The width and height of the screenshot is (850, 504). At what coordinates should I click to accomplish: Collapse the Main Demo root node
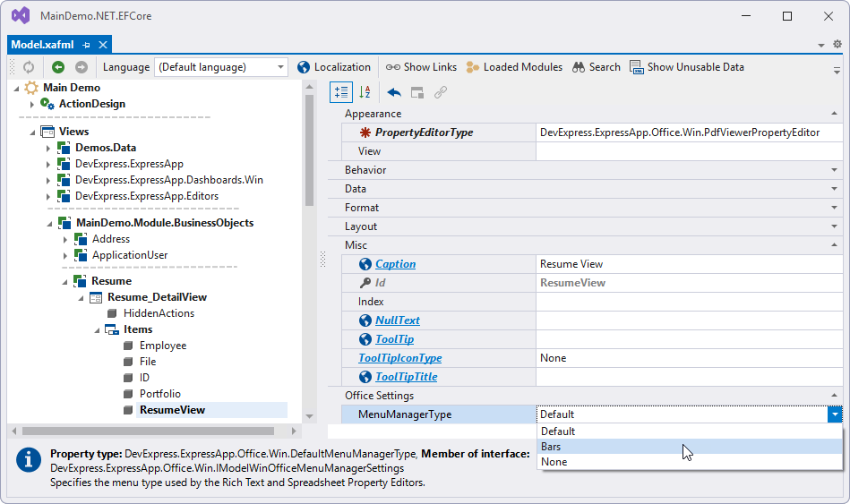pos(16,89)
